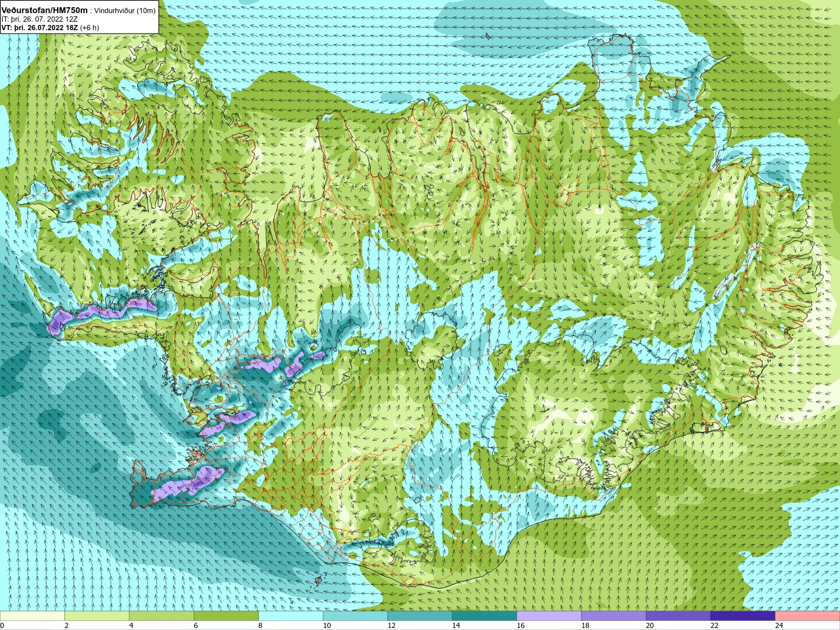
Task: Click the 'Vindurhviður (10m)' parameter label
Action: (x=125, y=10)
